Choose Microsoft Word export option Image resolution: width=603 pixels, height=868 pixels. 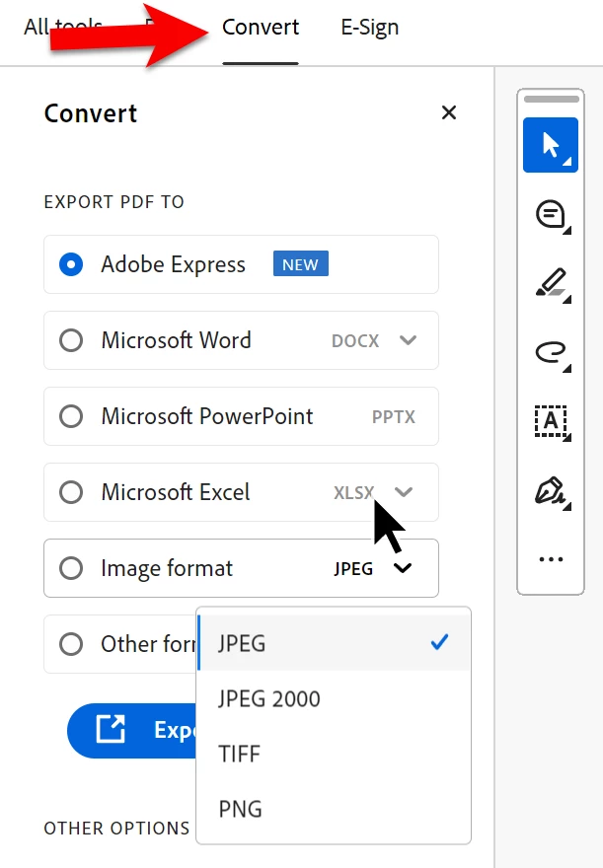[x=71, y=340]
